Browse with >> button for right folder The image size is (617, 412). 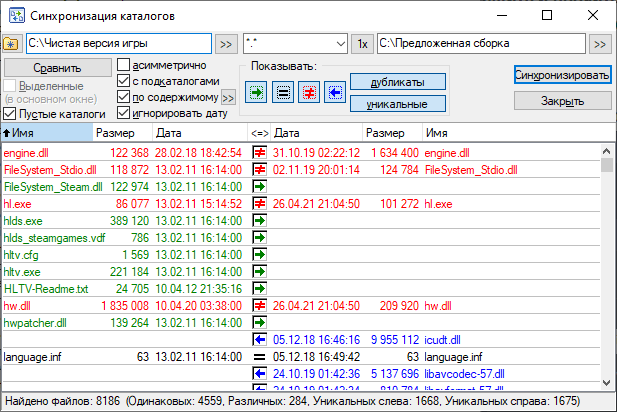(599, 45)
